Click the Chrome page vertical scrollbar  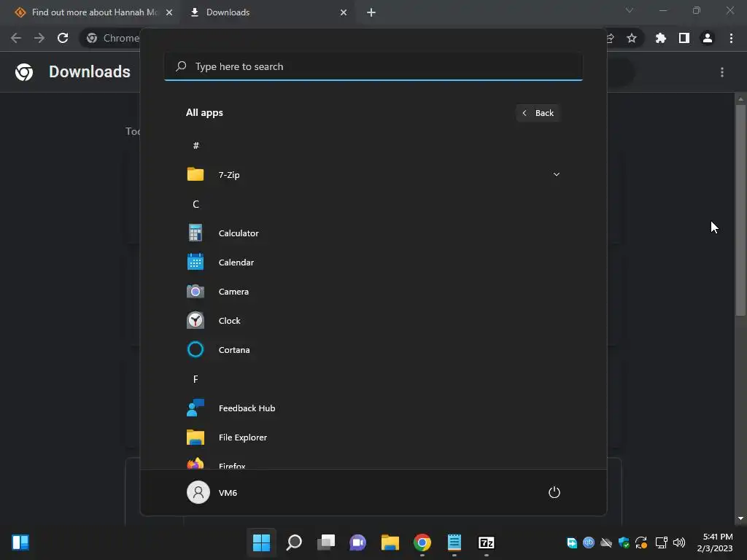(x=740, y=209)
